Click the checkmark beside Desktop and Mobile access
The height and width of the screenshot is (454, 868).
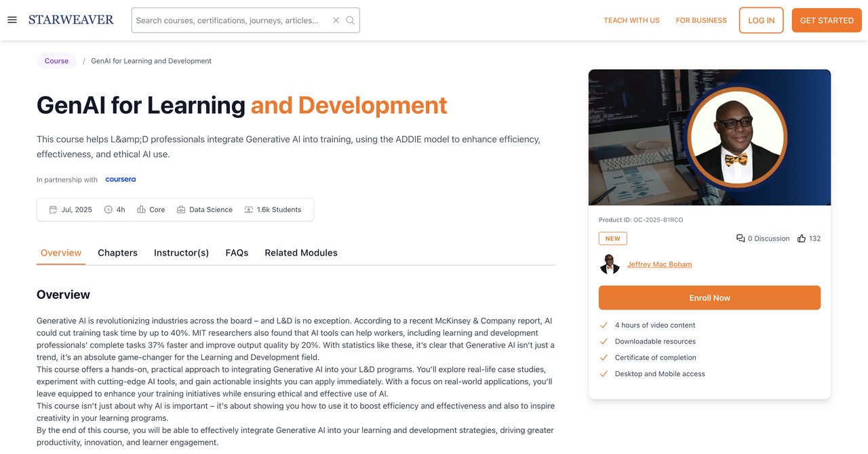pyautogui.click(x=604, y=374)
